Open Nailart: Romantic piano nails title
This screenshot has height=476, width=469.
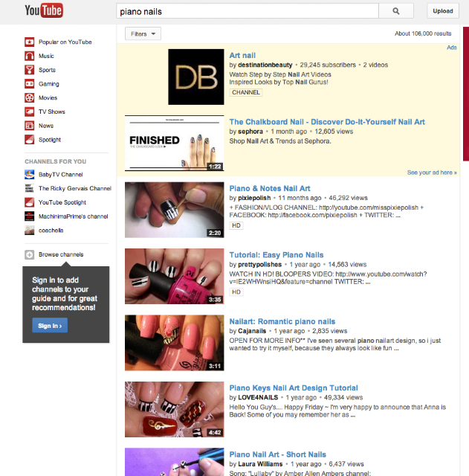tap(282, 321)
